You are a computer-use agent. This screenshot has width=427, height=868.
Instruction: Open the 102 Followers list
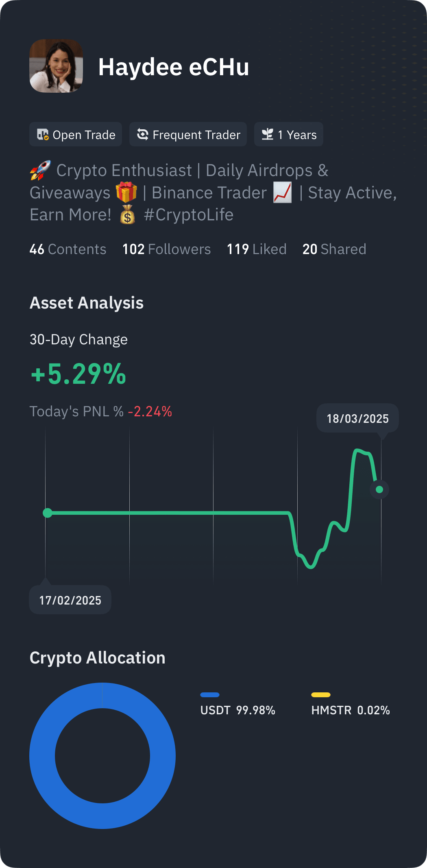pos(167,249)
